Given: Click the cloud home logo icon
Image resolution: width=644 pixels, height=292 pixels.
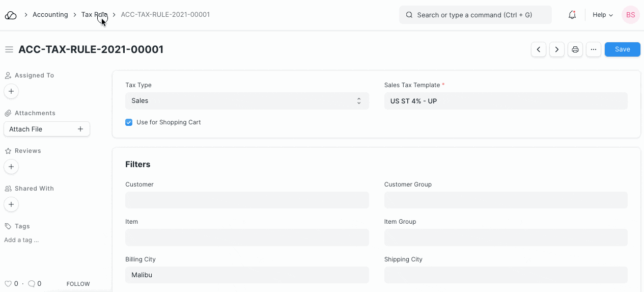Looking at the screenshot, I should point(11,15).
